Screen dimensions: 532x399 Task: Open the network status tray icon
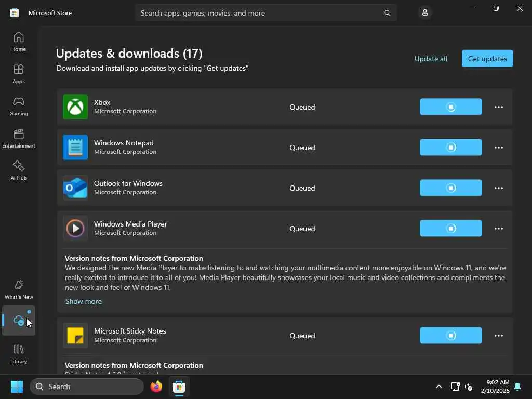tap(455, 387)
